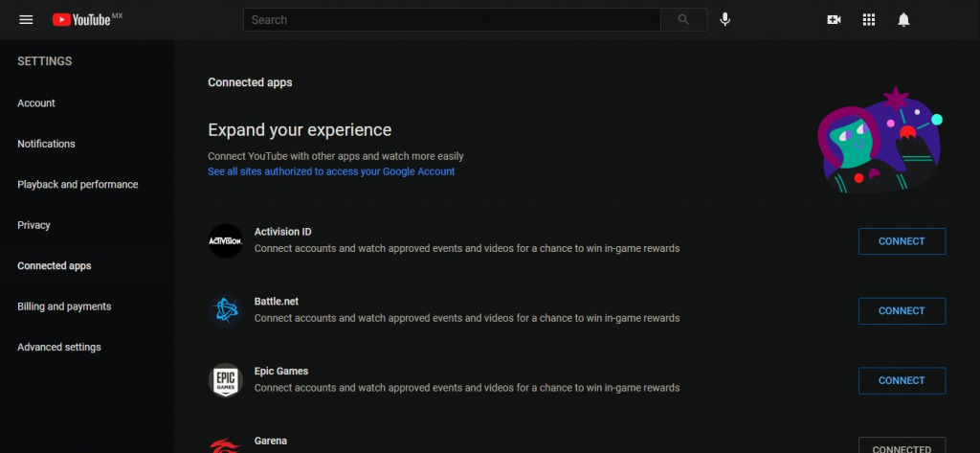The width and height of the screenshot is (980, 453).
Task: Open Account settings section
Action: (36, 103)
